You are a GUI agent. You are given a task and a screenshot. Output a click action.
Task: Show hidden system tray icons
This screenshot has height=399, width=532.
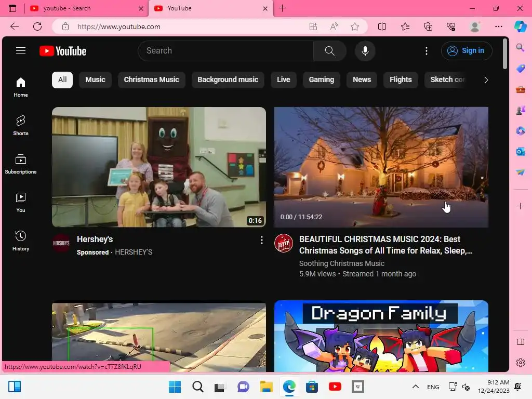pos(415,387)
